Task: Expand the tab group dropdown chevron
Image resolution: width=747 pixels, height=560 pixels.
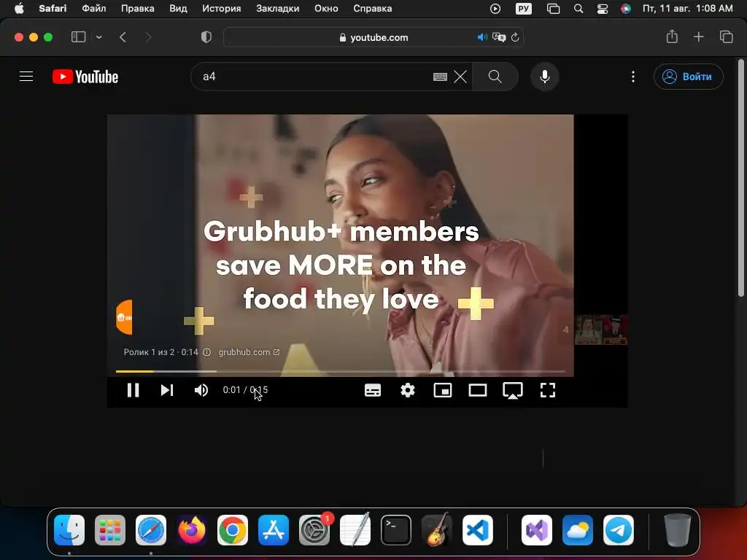Action: 98,37
